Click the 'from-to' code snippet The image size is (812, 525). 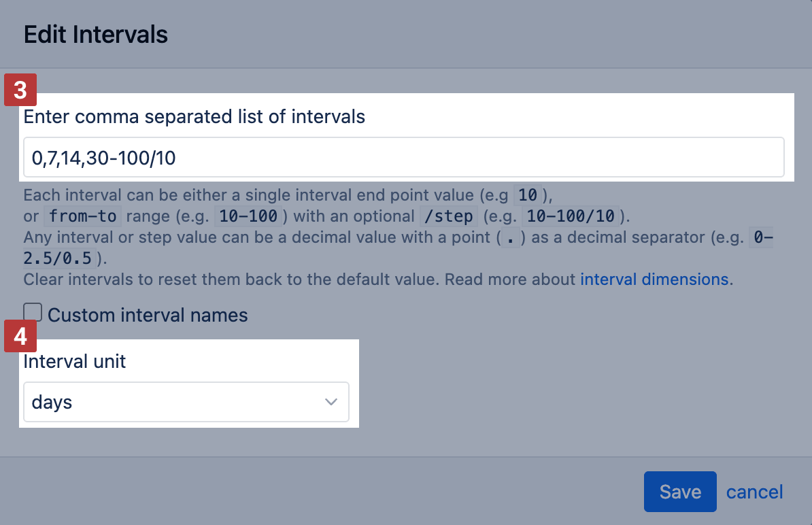point(83,216)
